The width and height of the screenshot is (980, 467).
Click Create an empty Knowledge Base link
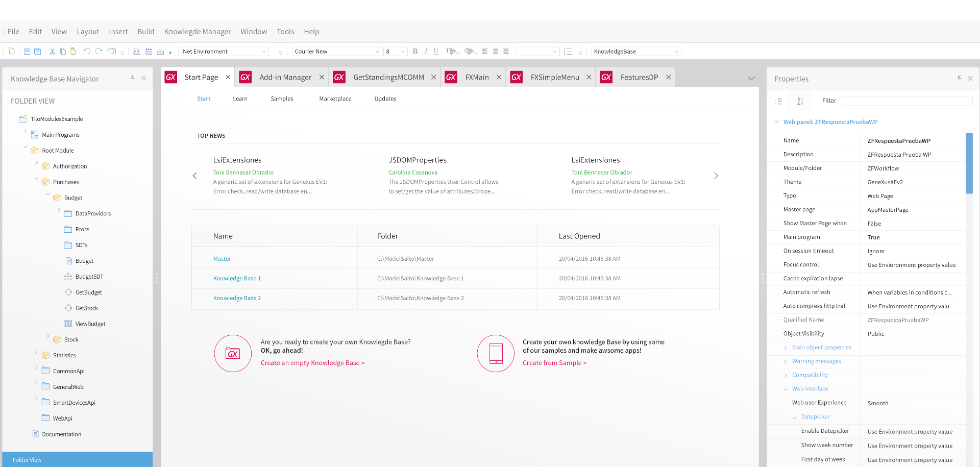(x=312, y=363)
